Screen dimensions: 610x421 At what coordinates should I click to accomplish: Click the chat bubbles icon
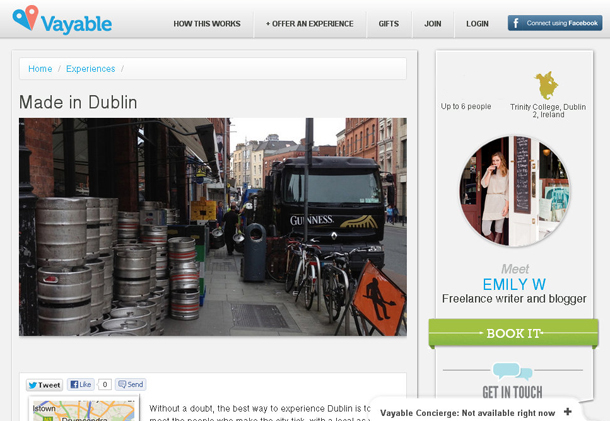[512, 371]
